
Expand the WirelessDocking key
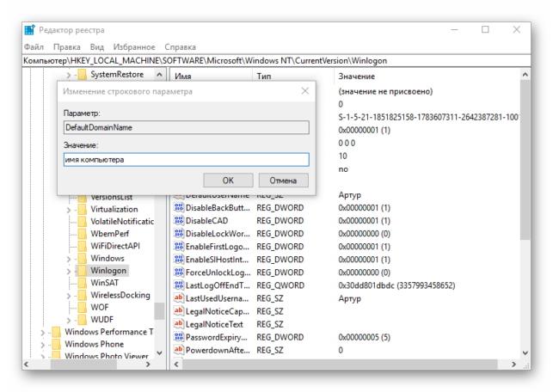click(69, 296)
